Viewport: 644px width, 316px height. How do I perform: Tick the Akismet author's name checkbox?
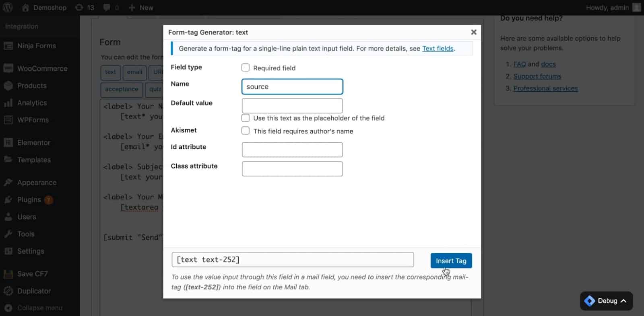click(246, 131)
